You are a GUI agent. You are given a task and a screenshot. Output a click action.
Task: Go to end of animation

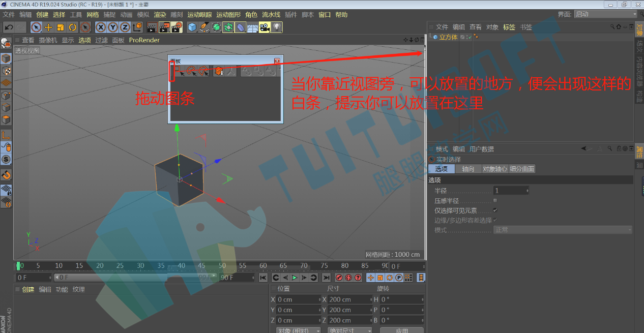click(x=326, y=278)
